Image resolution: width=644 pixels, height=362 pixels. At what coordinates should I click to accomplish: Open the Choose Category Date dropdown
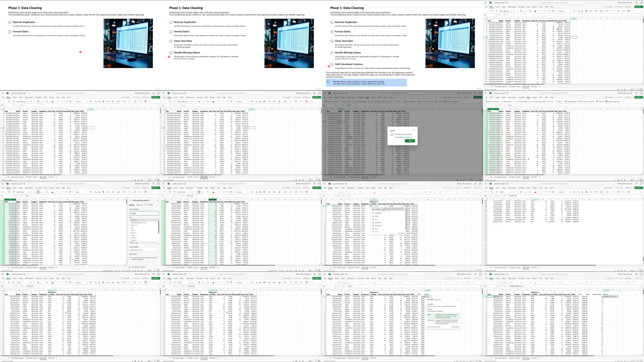[144, 213]
